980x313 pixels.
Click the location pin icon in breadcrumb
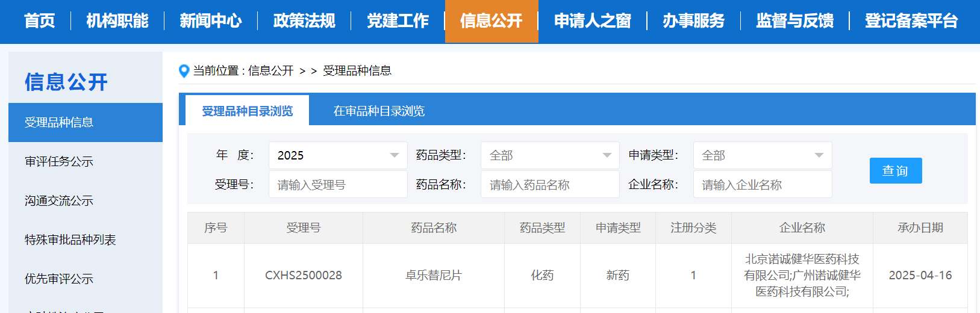184,71
